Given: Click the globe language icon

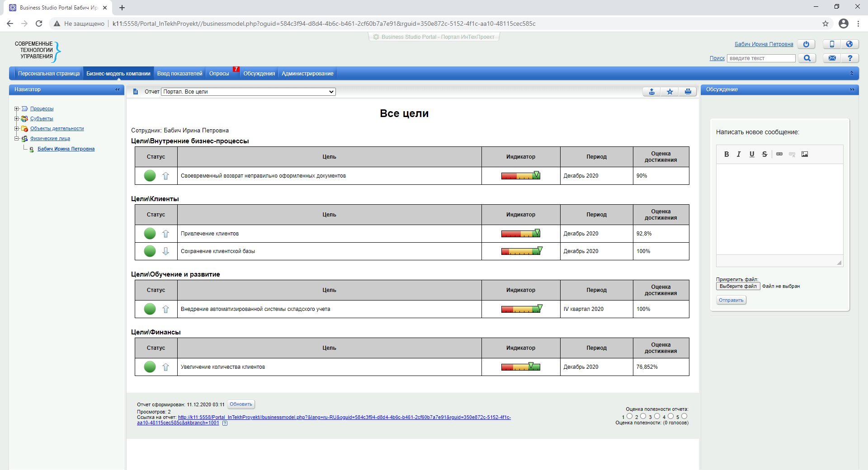Looking at the screenshot, I should click(849, 44).
